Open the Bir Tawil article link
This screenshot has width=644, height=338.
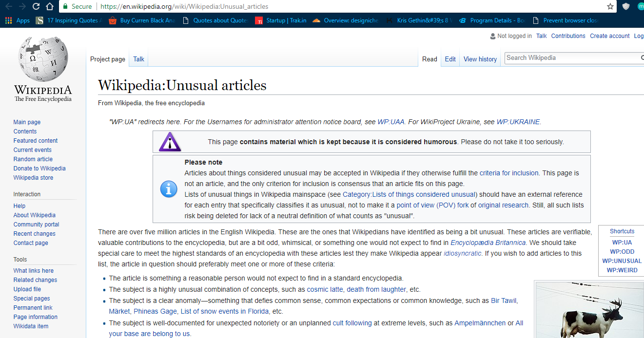(x=503, y=300)
